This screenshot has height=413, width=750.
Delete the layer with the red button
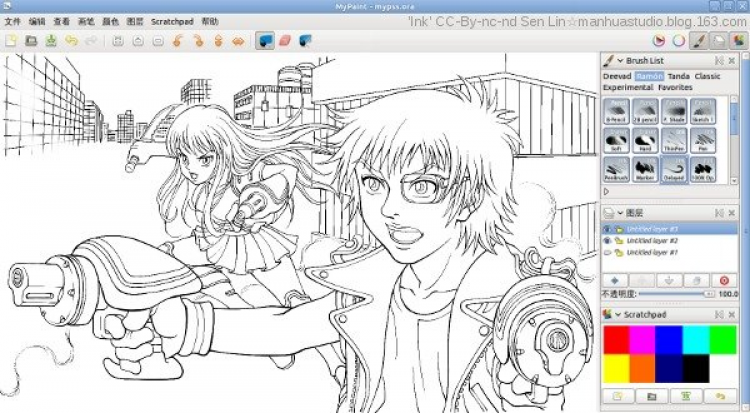[724, 280]
